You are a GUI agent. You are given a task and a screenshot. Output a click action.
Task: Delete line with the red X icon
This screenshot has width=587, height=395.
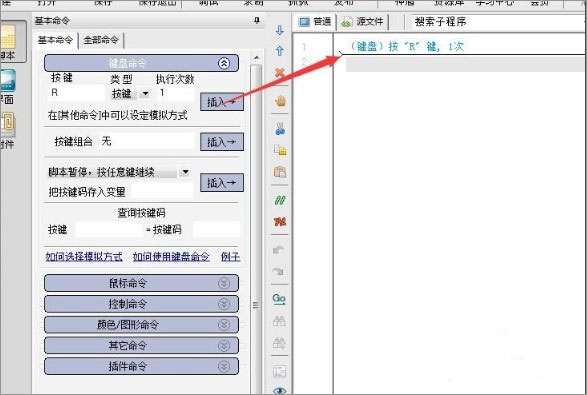(x=280, y=72)
